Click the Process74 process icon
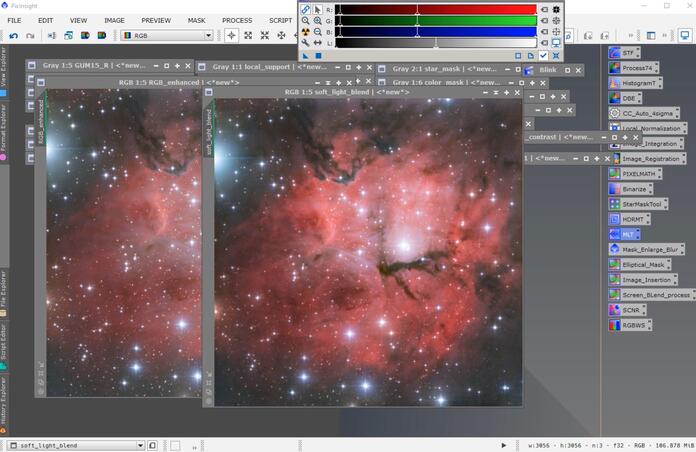Screen dimensions: 696x452 click(x=633, y=68)
